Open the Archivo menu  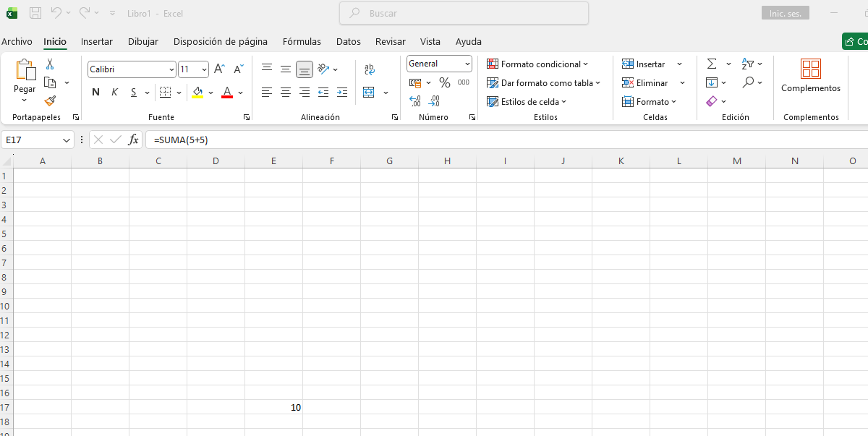[x=17, y=41]
